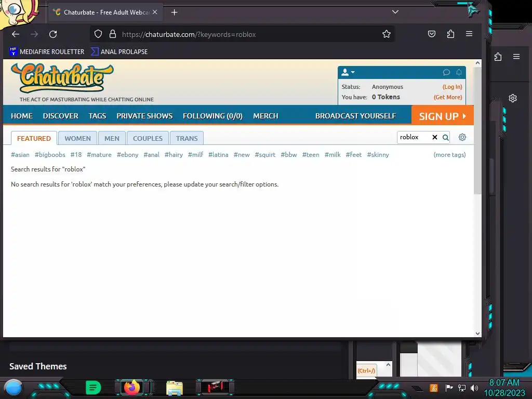Viewport: 532px width, 399px height.
Task: Open TAGS in the navigation bar
Action: [97, 116]
